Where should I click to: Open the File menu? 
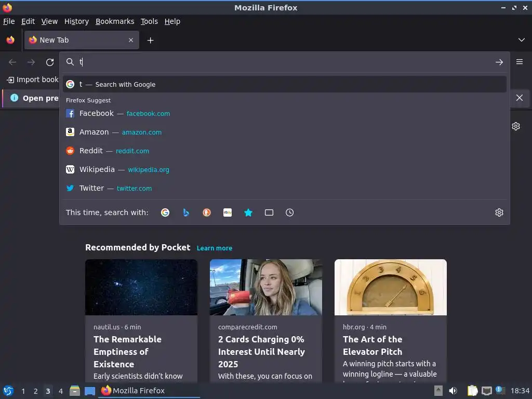[x=9, y=21]
